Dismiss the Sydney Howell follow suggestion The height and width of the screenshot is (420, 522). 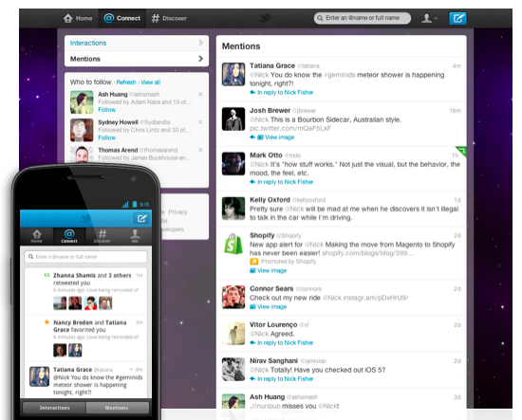click(x=200, y=122)
